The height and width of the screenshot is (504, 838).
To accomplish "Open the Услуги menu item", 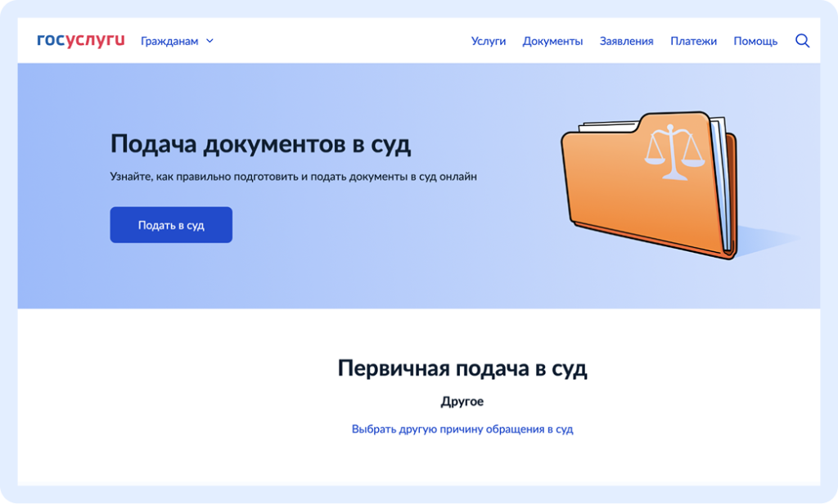I will click(x=489, y=41).
